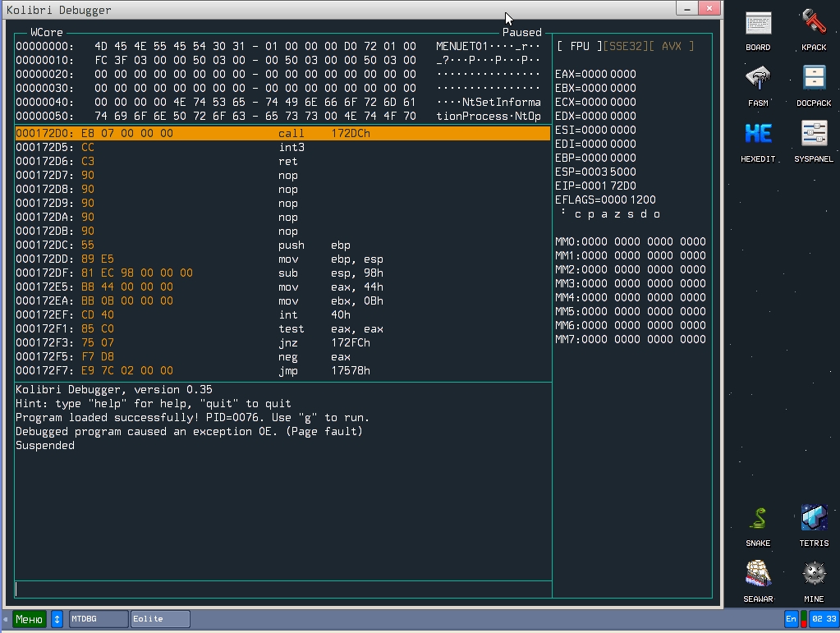Open the SYSPANEL settings icon
This screenshot has width=840, height=633.
(814, 135)
